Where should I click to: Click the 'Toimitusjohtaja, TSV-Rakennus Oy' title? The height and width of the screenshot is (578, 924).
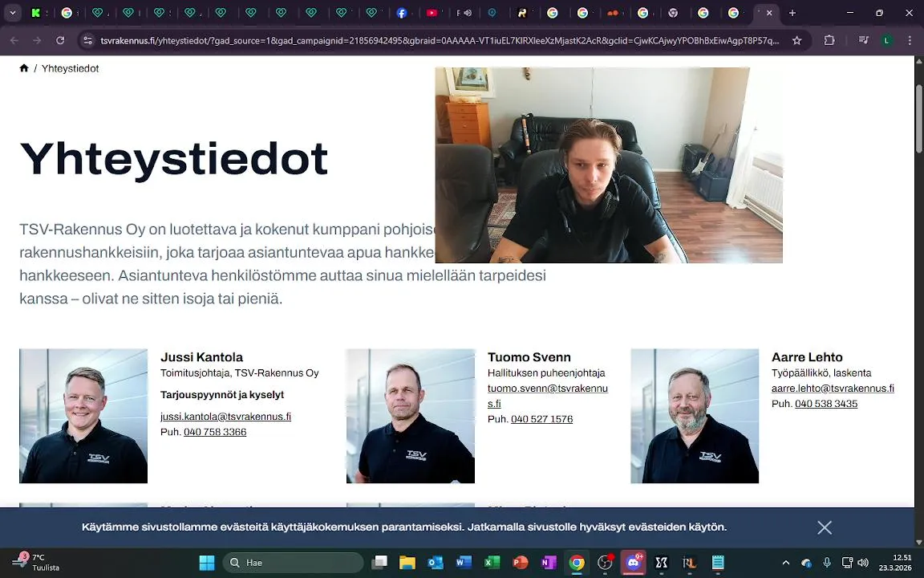click(x=239, y=372)
